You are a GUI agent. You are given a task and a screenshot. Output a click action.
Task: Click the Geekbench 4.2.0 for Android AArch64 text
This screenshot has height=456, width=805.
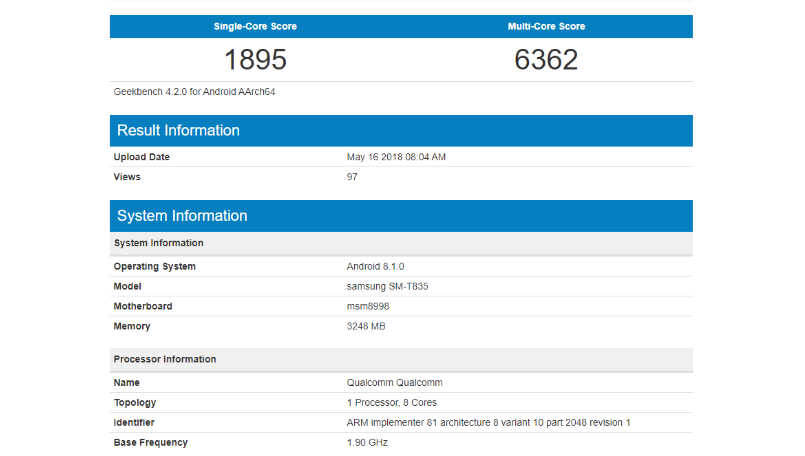(x=195, y=91)
